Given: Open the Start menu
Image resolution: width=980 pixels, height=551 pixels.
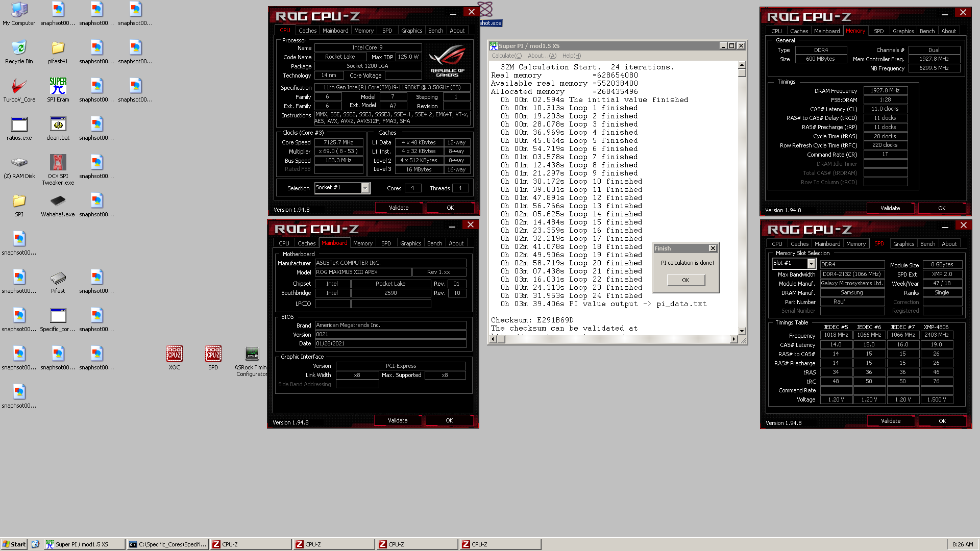Looking at the screenshot, I should click(14, 544).
